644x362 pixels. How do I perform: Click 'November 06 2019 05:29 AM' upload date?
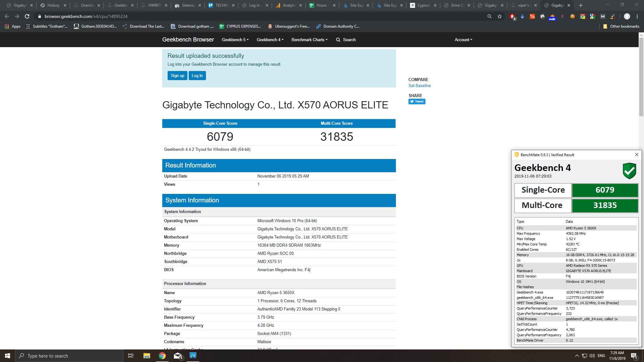[283, 176]
